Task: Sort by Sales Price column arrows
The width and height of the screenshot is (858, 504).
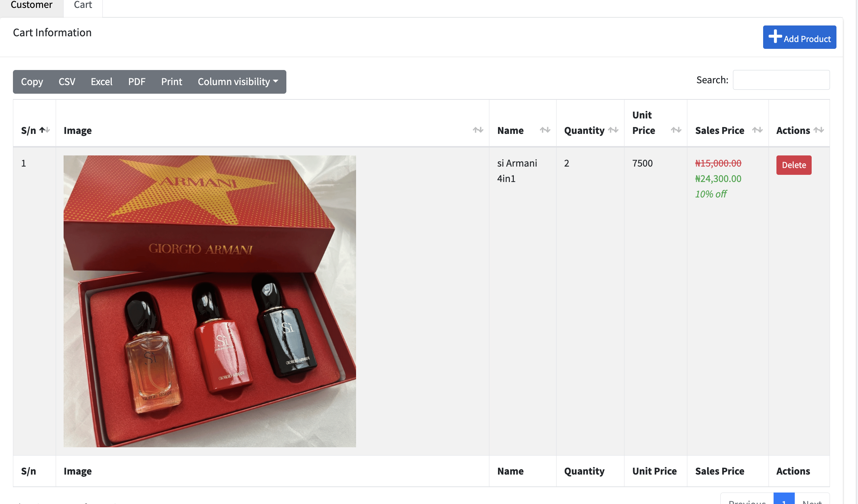Action: [757, 130]
